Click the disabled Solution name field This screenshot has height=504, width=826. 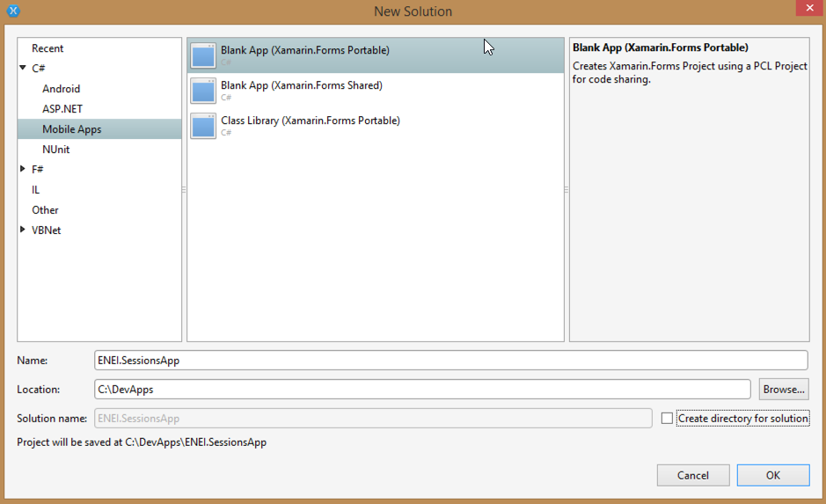click(x=373, y=418)
